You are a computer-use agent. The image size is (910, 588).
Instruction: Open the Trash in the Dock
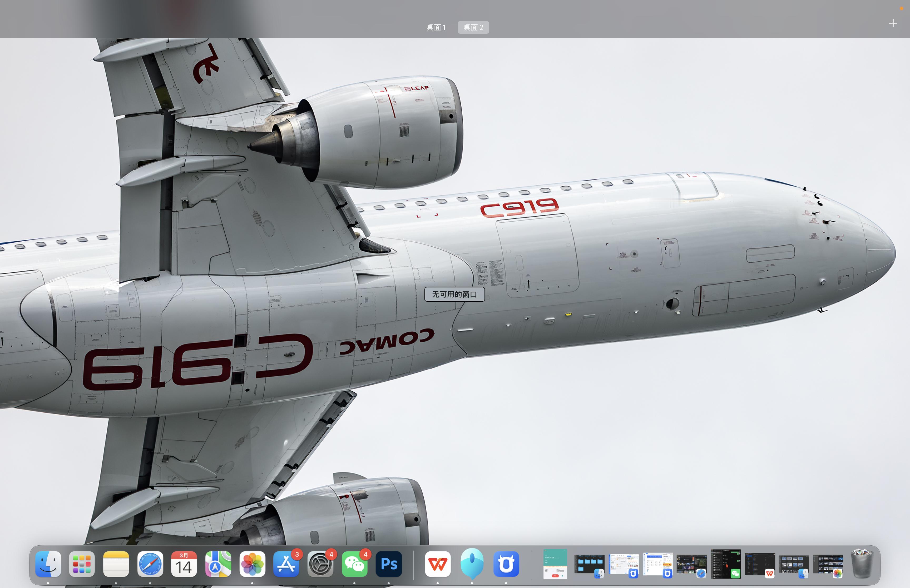tap(862, 564)
